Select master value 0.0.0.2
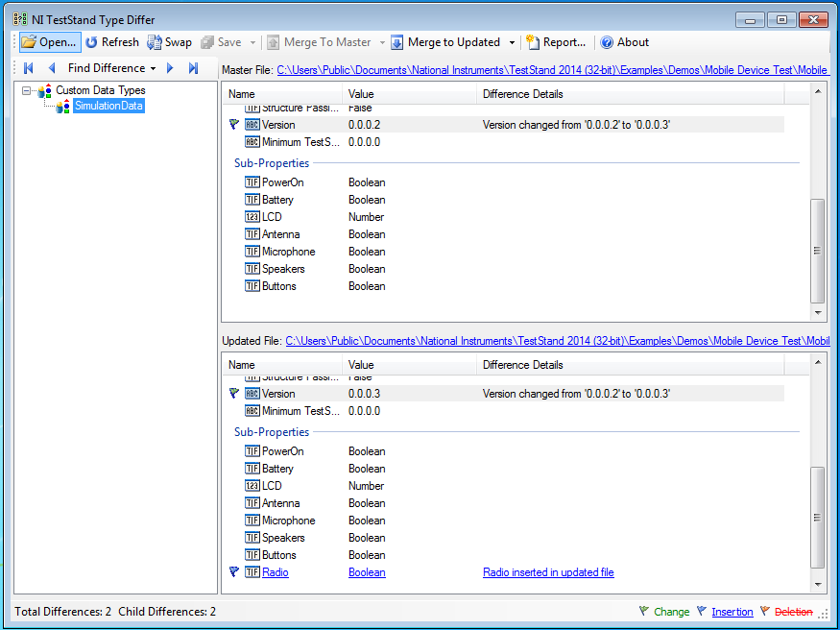Image resolution: width=840 pixels, height=630 pixels. click(x=364, y=125)
